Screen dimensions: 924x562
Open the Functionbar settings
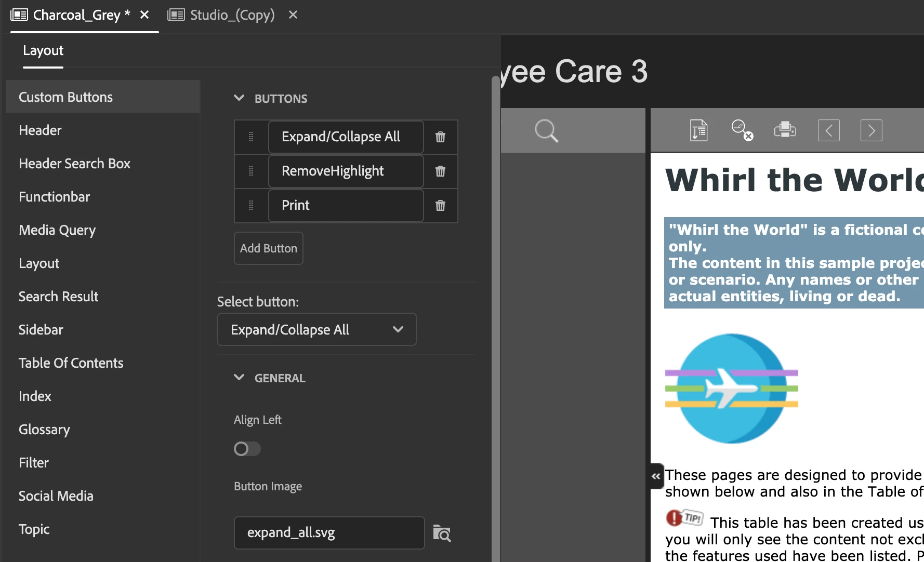pyautogui.click(x=103, y=197)
